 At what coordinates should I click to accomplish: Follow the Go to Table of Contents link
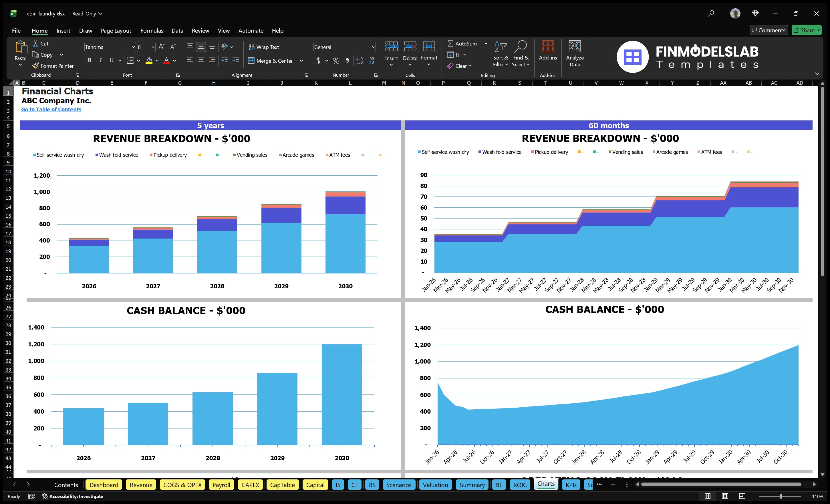(51, 109)
